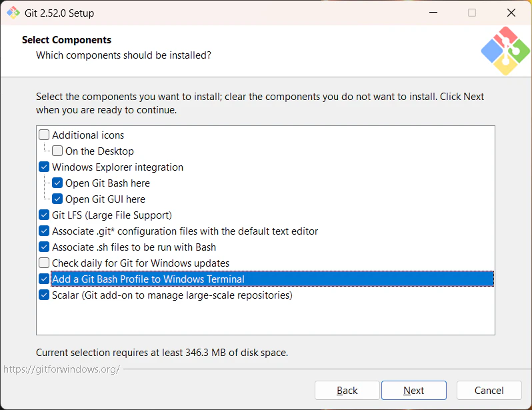Viewport: 532px width, 410px height.
Task: Minimize the Git Setup window
Action: pyautogui.click(x=433, y=13)
